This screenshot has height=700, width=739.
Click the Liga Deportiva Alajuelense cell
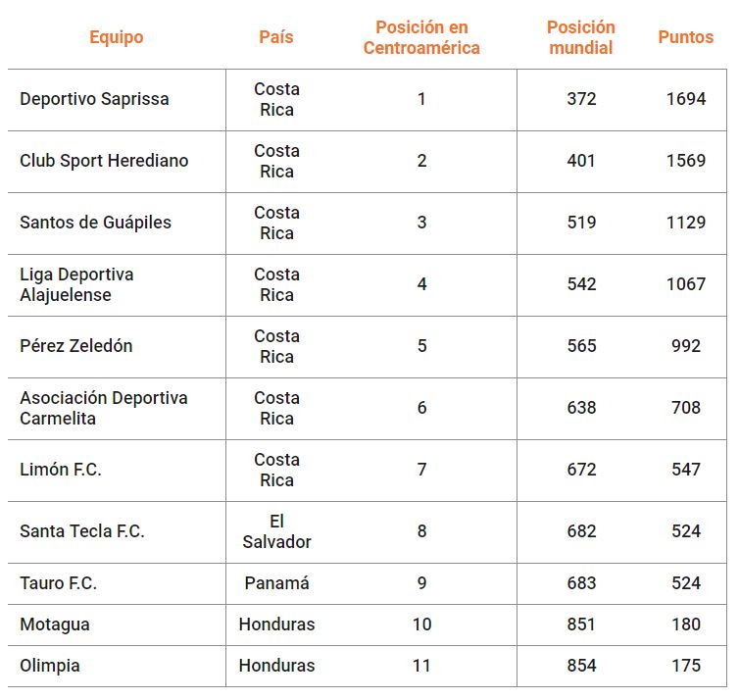pyautogui.click(x=76, y=284)
